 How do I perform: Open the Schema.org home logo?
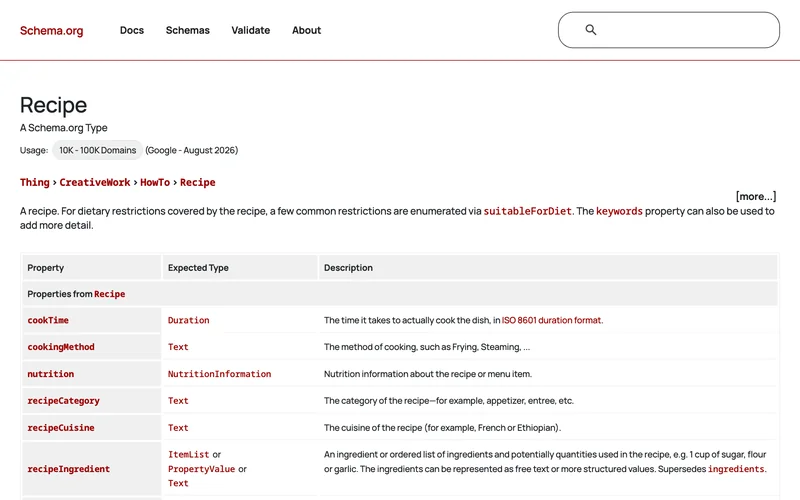[52, 31]
